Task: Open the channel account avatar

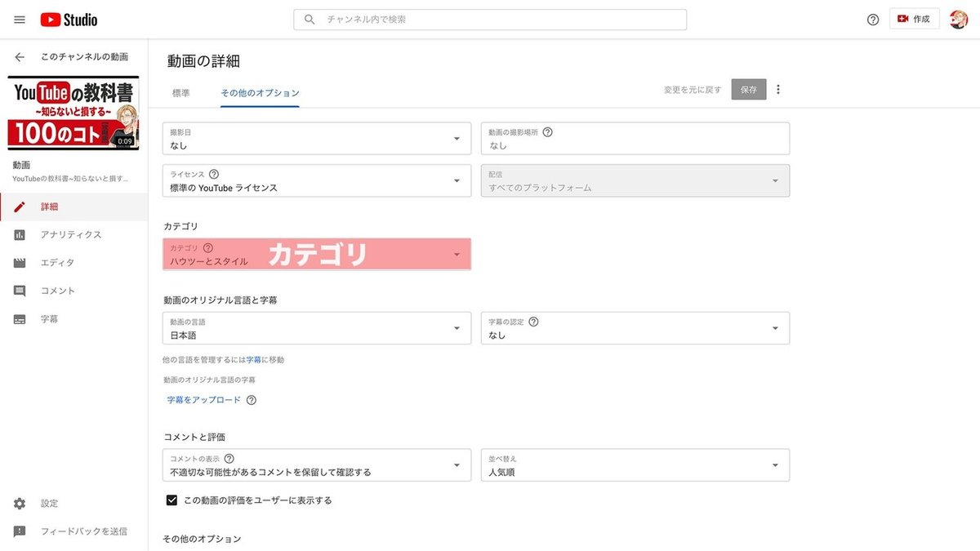Action: (x=959, y=20)
